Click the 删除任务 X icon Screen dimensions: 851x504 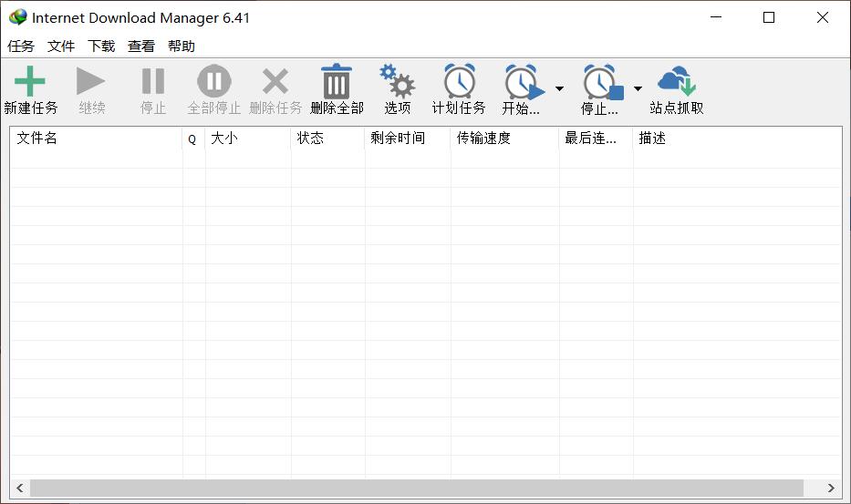275,81
